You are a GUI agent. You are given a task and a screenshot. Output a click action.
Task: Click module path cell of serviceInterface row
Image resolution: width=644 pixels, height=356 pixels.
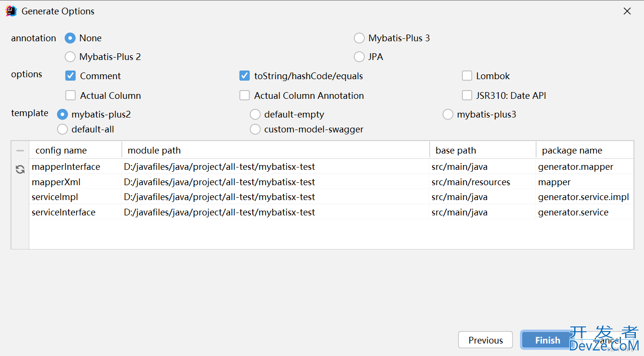click(275, 212)
